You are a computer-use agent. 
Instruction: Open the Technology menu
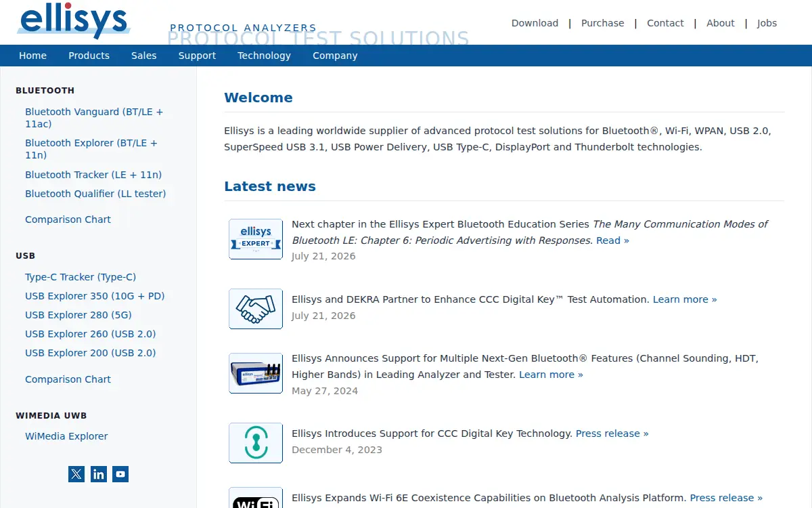[x=264, y=56]
